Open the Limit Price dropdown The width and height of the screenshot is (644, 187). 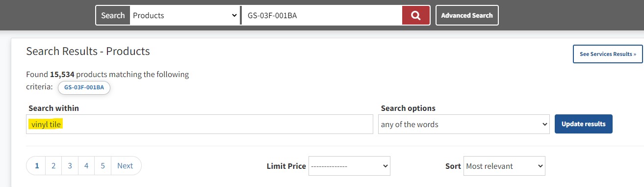point(349,166)
